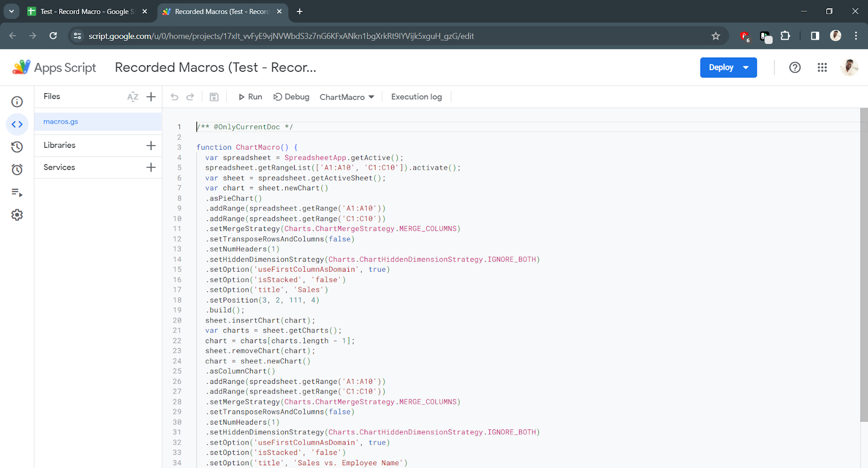Open Project Settings gear icon
The width and height of the screenshot is (868, 468).
[17, 215]
